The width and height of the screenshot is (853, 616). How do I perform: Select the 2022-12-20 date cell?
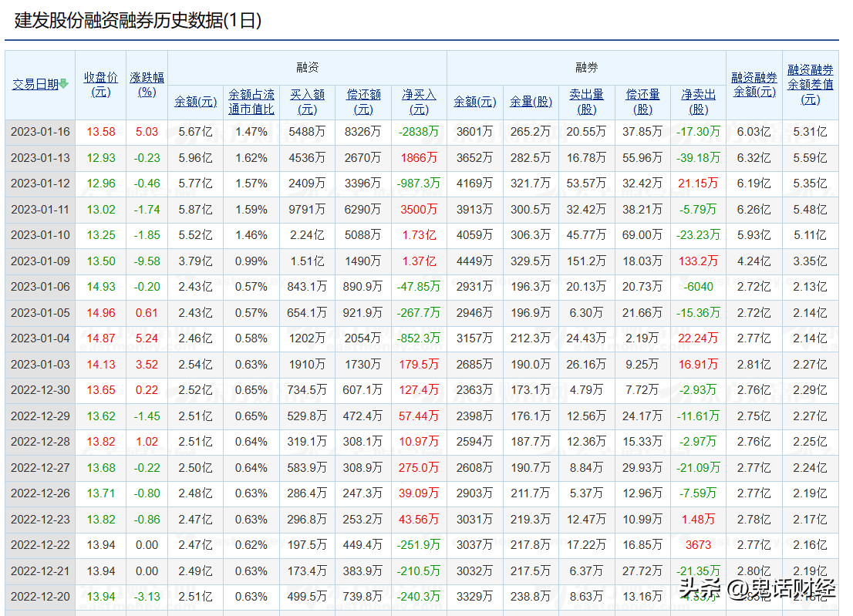click(40, 597)
